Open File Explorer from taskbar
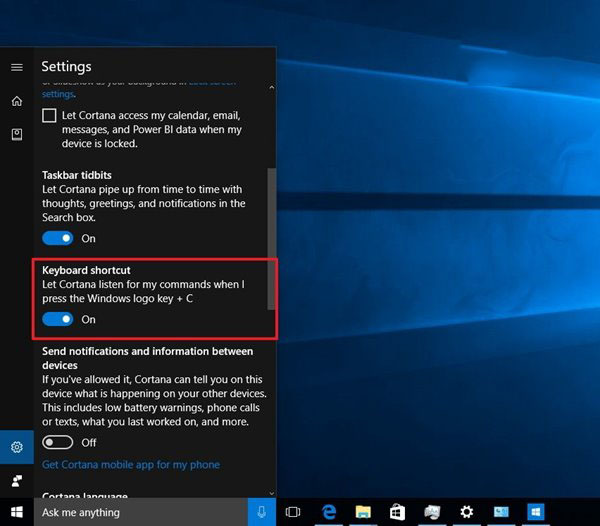This screenshot has width=600, height=526. [x=363, y=512]
